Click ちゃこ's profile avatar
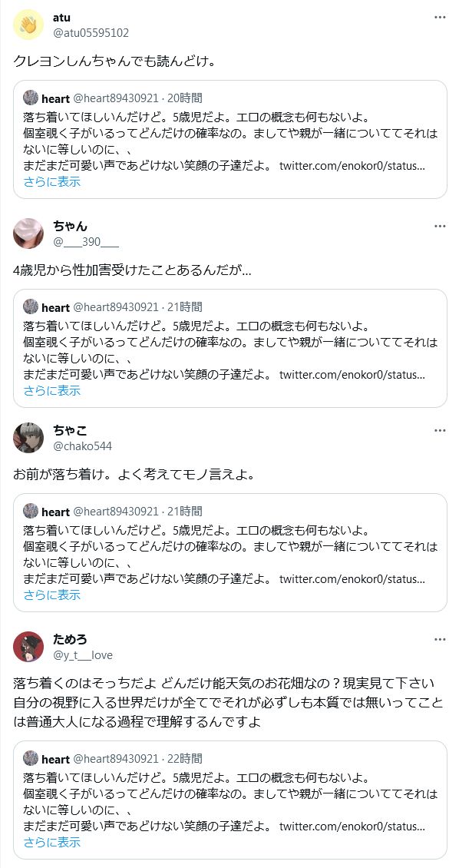Screen dimensions: 459x868 tap(28, 438)
